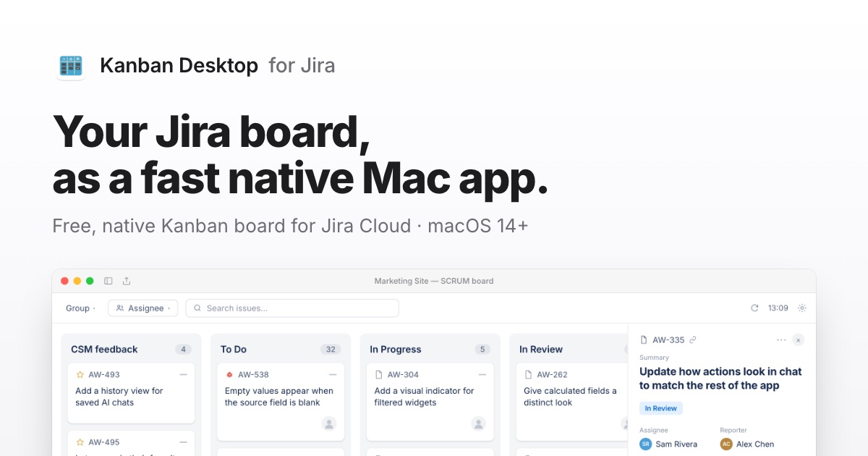Click the star icon beside AW-493
Screen dimensions: 868x456
(80, 375)
